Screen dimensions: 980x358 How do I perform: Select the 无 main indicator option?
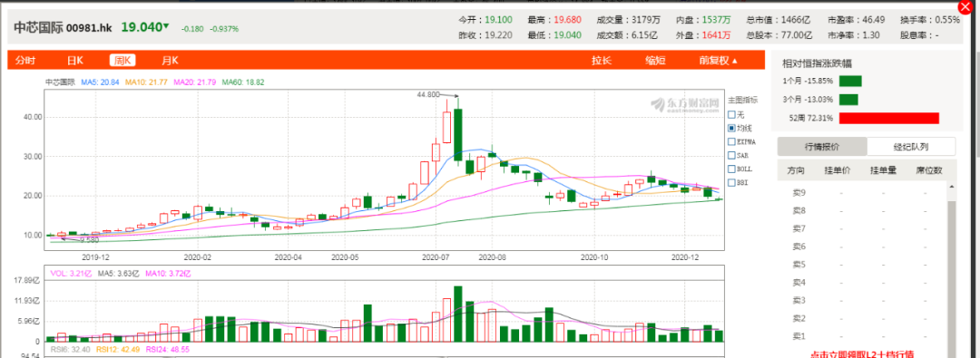[736, 115]
